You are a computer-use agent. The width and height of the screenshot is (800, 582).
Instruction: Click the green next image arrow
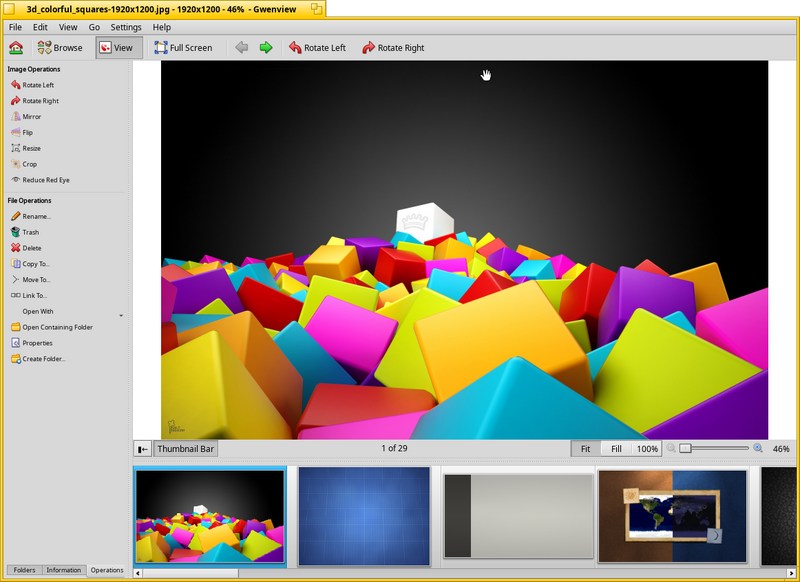266,47
